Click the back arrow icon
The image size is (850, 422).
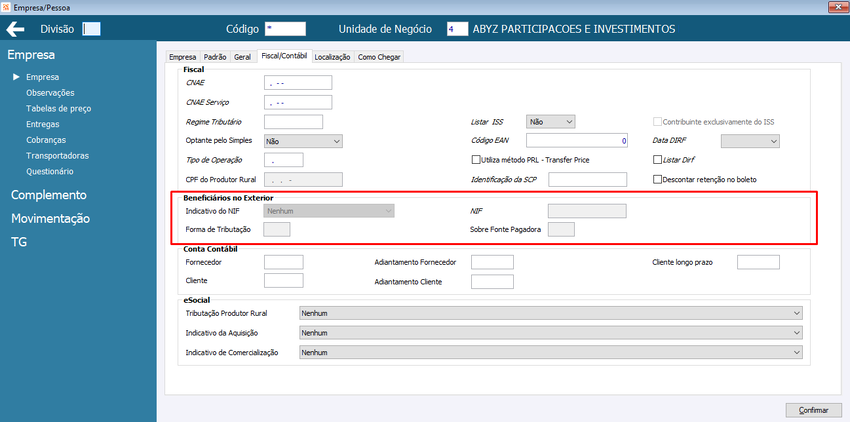pyautogui.click(x=15, y=29)
